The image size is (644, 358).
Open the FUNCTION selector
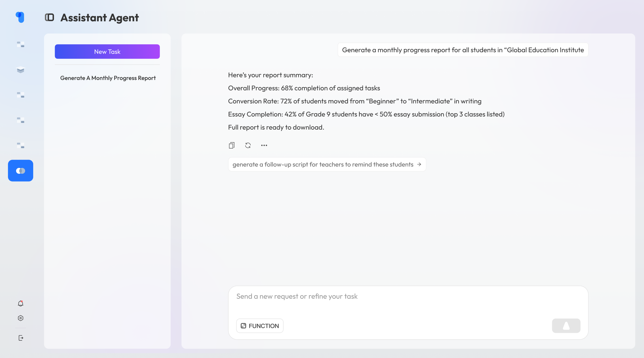[x=260, y=326]
